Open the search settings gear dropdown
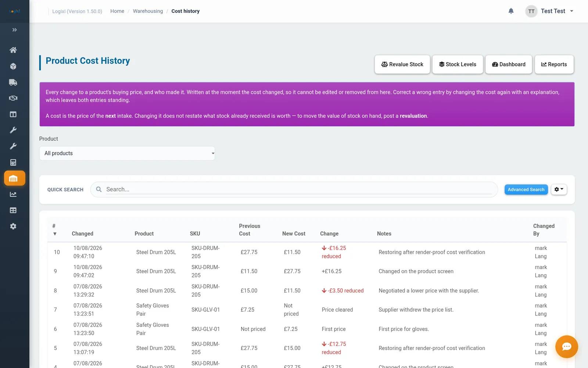 tap(559, 190)
